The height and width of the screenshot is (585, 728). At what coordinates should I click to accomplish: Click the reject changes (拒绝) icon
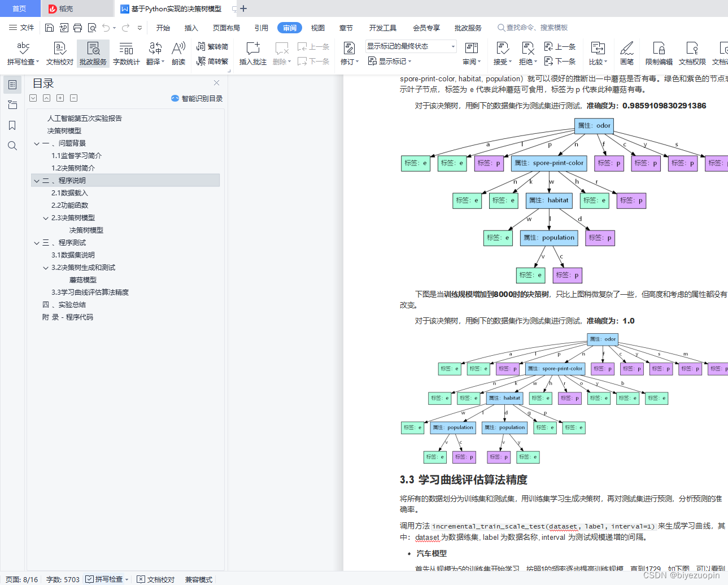[x=528, y=47]
